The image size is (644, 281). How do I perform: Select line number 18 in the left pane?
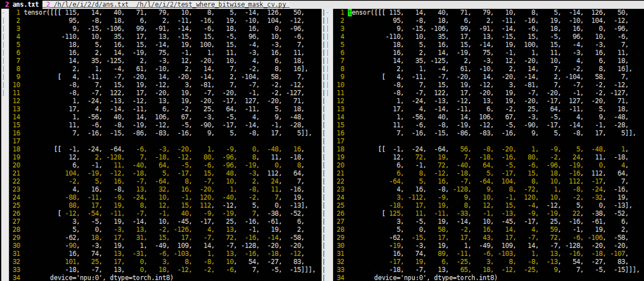tap(16, 149)
